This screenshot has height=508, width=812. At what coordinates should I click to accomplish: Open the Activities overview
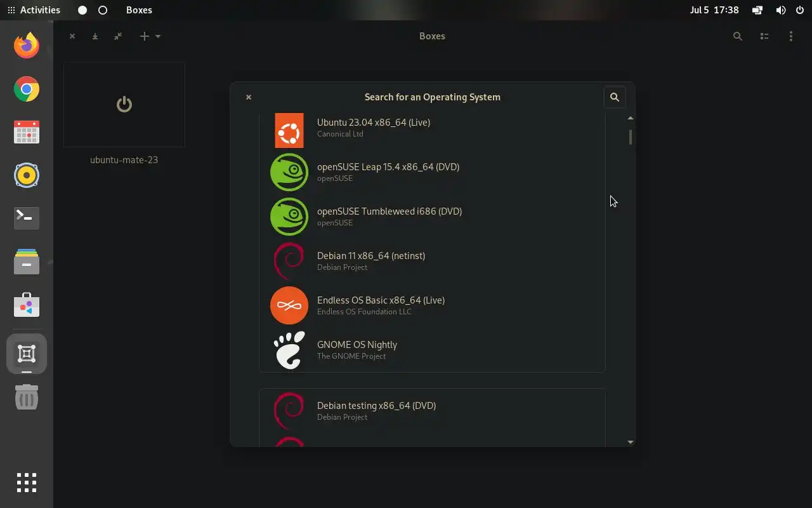click(x=34, y=10)
